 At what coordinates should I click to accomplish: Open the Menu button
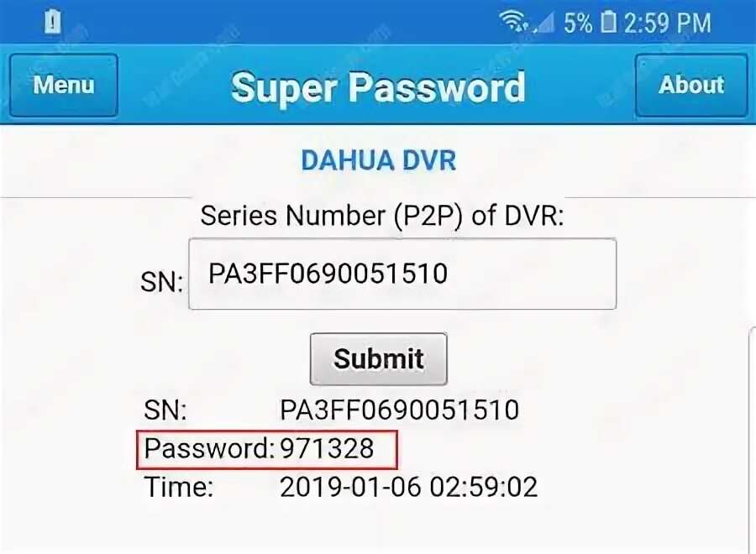(64, 85)
